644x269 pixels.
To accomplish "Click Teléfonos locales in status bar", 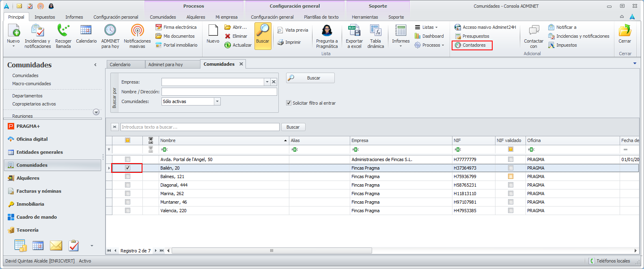I will 610,261.
